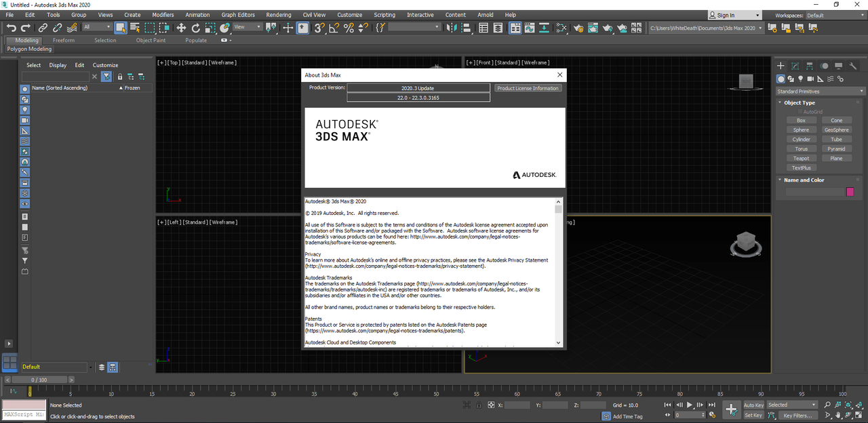Create a Teapot primitive button
Viewport: 868px width, 423px height.
point(801,158)
